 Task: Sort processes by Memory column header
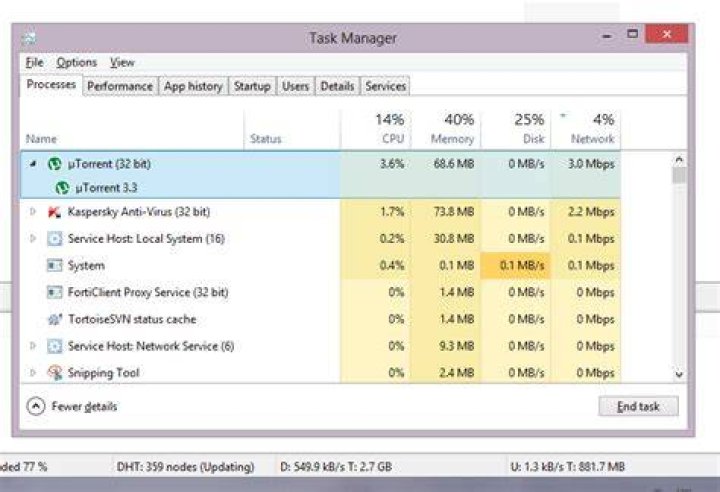coord(446,130)
